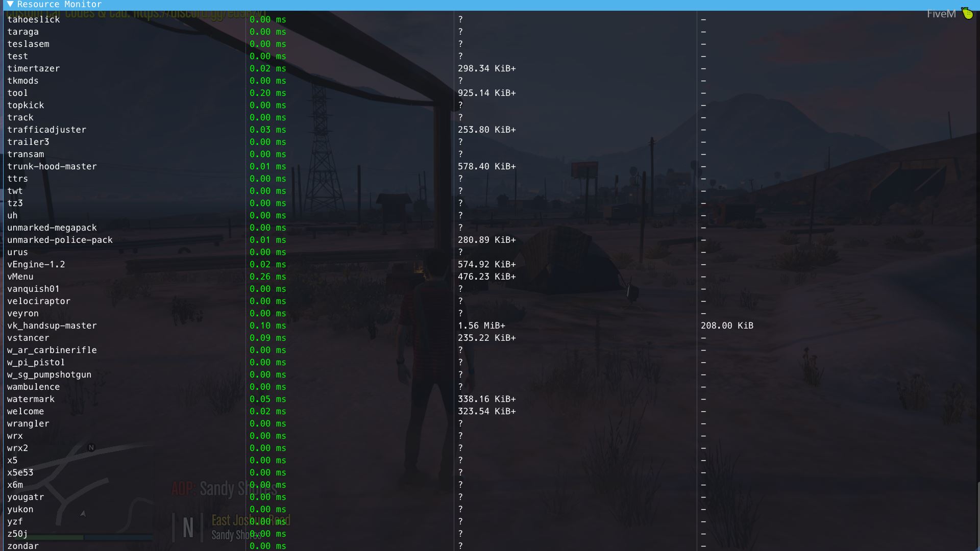Screen dimensions: 980x551
Task: Click the 1.56 MiB+ memory value
Action: (481, 325)
